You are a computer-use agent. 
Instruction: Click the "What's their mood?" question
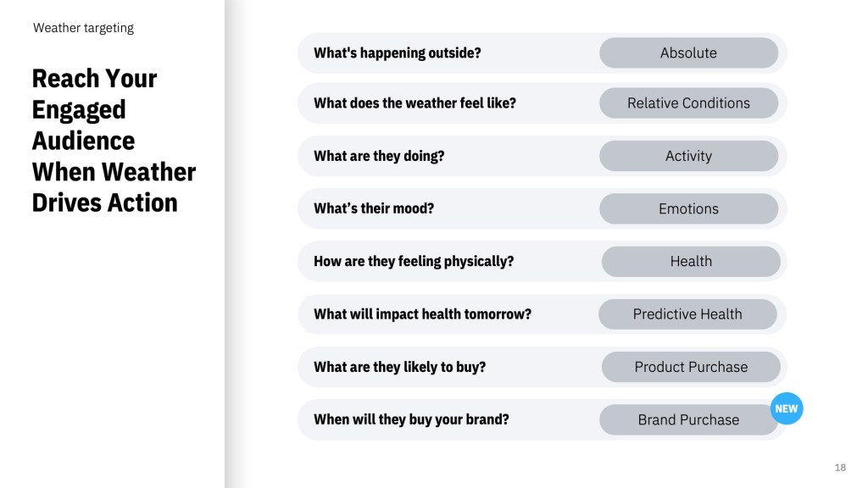click(374, 208)
